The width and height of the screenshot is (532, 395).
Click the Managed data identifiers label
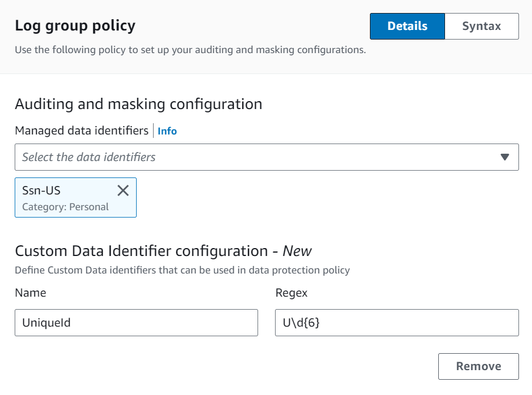81,131
